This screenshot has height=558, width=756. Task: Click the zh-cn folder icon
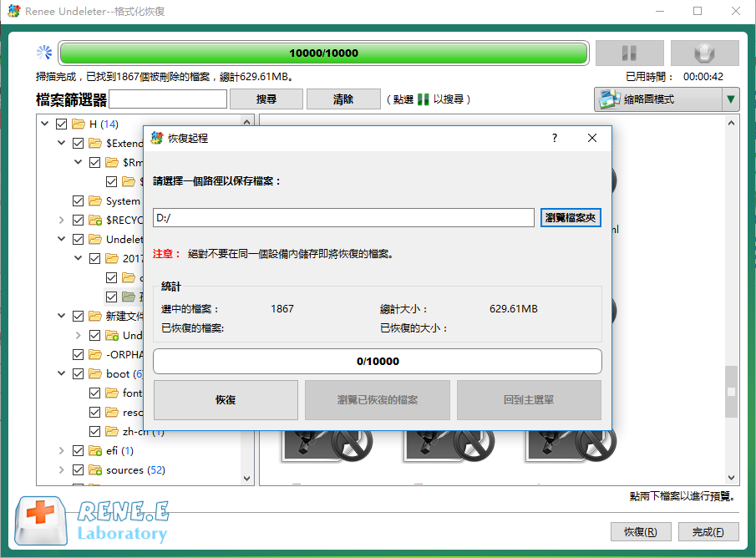pos(112,431)
